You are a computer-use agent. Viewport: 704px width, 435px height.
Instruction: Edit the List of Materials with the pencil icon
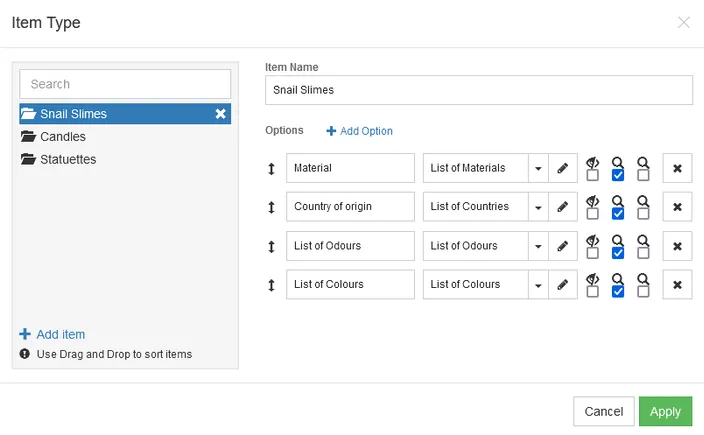[x=563, y=168]
